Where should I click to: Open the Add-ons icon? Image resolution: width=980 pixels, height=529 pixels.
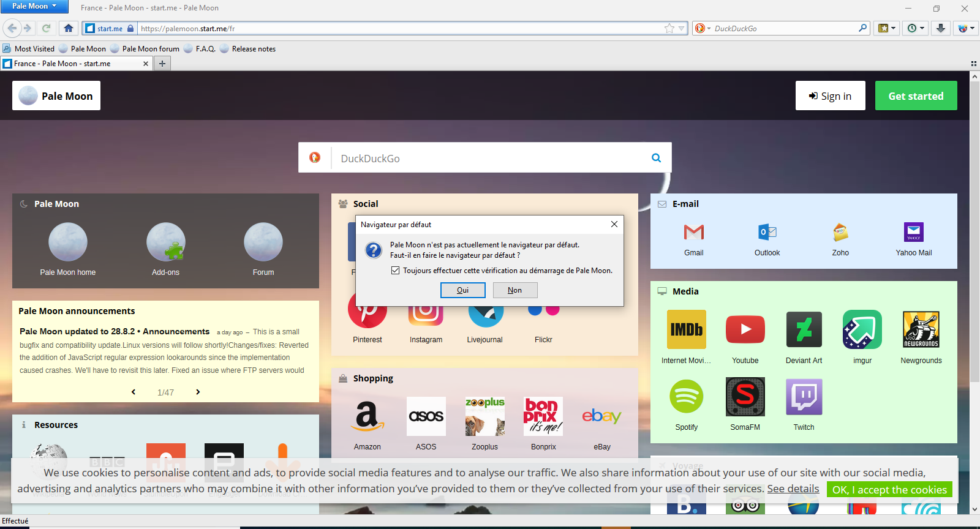[165, 242]
